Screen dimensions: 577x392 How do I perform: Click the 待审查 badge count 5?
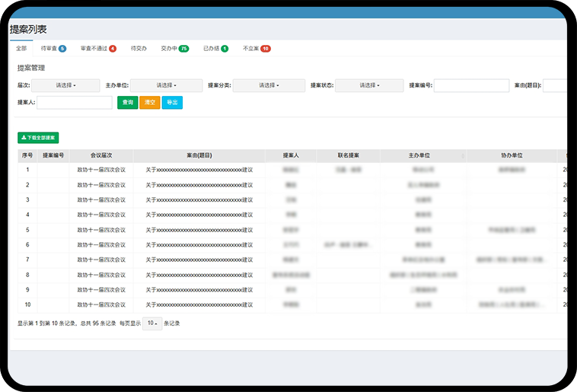pos(62,49)
